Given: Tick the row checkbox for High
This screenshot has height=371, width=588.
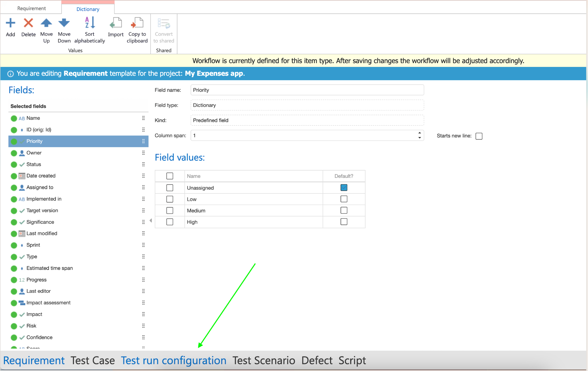Looking at the screenshot, I should (170, 222).
